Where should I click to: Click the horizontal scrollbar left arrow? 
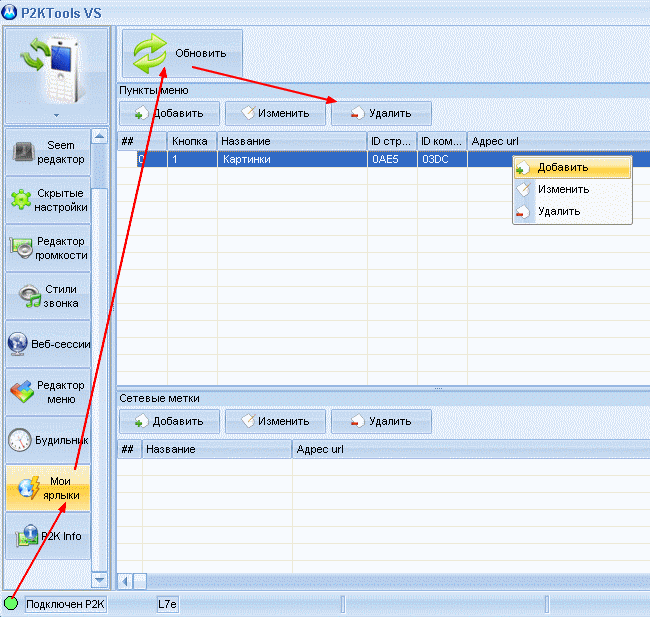pos(125,581)
